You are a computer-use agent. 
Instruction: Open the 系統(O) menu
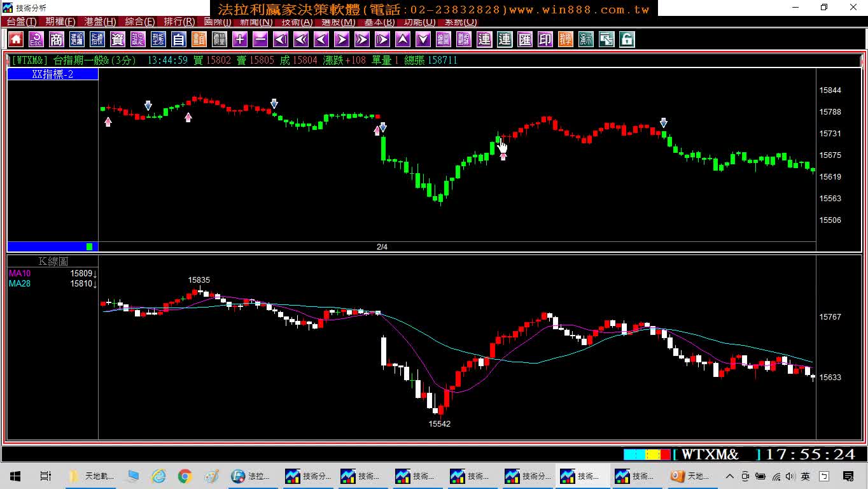pos(460,22)
